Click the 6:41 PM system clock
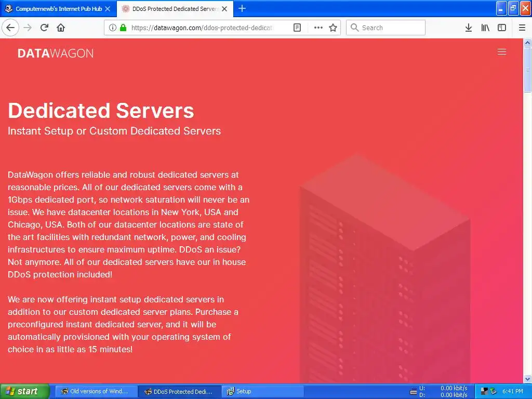Screen dimensions: 532x399 [512, 391]
